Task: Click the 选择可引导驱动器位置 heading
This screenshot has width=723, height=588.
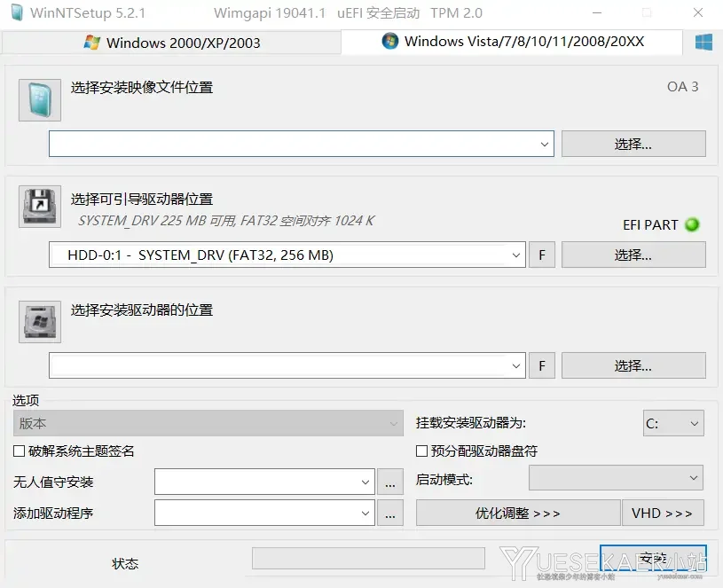Action: point(142,199)
